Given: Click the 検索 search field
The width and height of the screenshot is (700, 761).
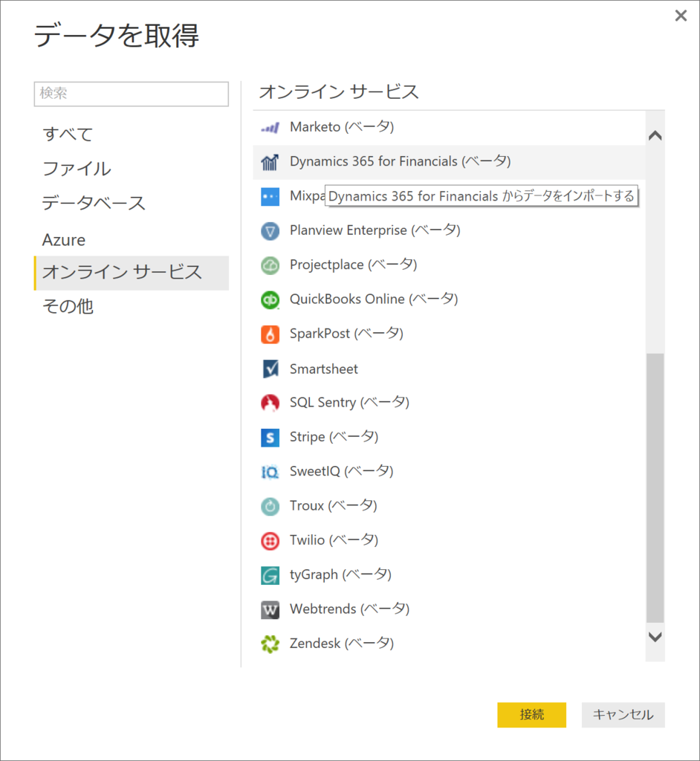Looking at the screenshot, I should pos(131,94).
